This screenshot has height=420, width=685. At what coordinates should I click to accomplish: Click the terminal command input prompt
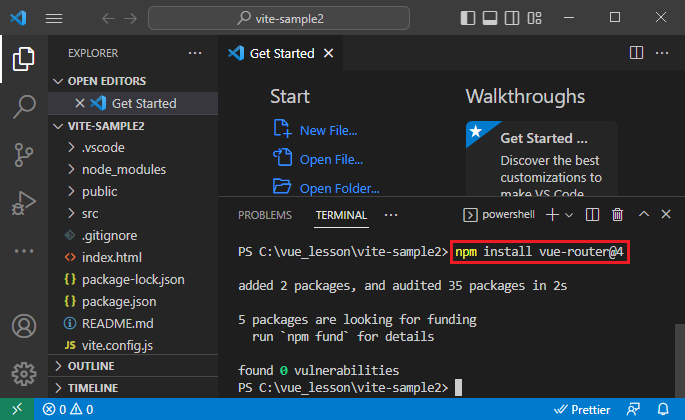click(x=458, y=388)
